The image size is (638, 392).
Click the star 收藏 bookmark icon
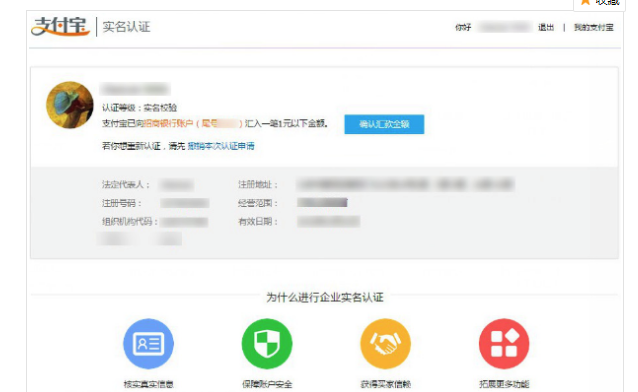pyautogui.click(x=585, y=2)
